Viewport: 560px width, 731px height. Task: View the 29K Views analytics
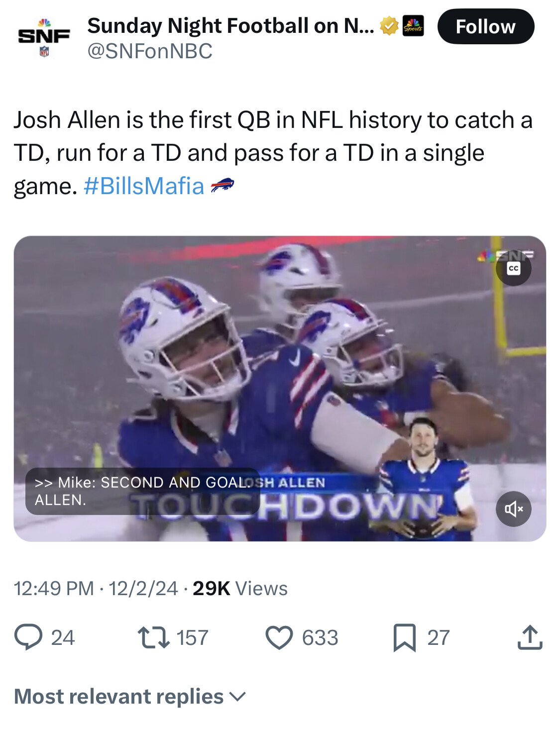click(x=240, y=588)
